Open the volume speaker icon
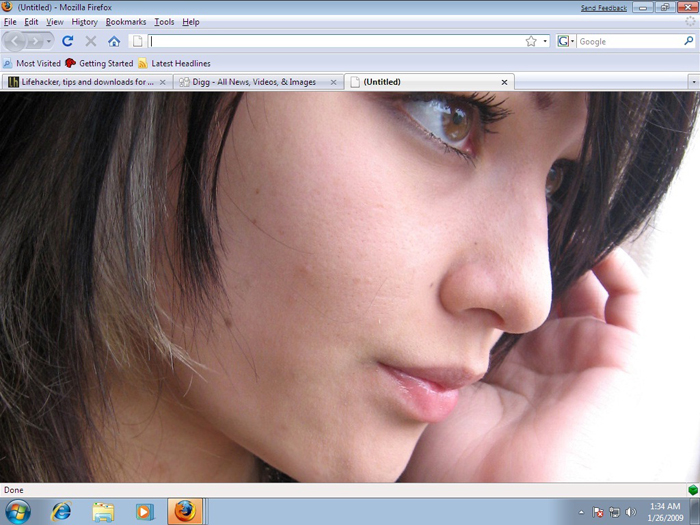Image resolution: width=700 pixels, height=525 pixels. point(630,512)
